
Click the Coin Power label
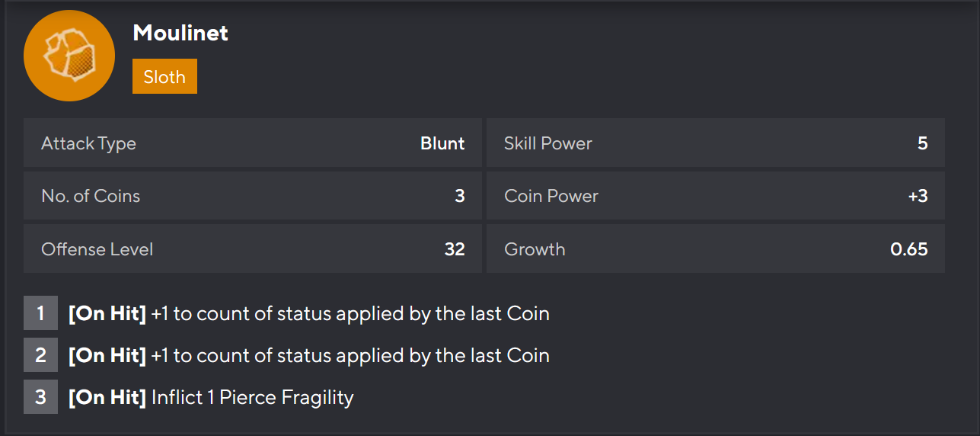[x=551, y=196]
